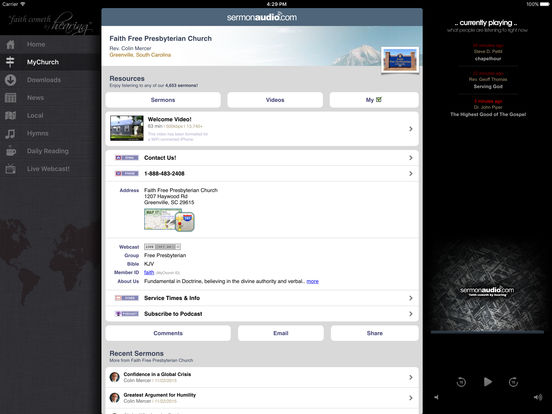Open the My checkmark tab
The height and width of the screenshot is (414, 552).
(x=374, y=100)
